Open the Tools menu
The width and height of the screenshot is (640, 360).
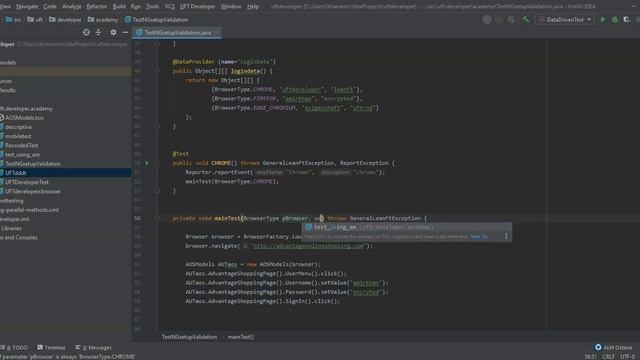pos(152,7)
